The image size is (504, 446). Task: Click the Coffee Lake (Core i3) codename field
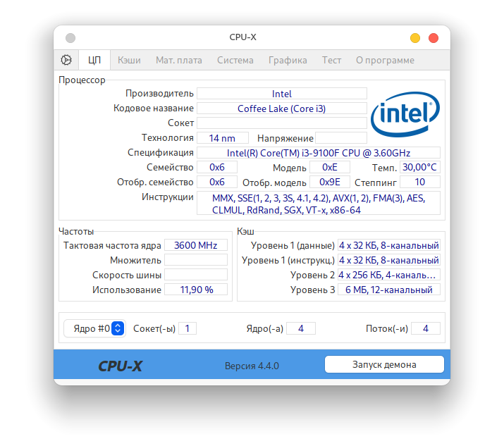(x=282, y=109)
